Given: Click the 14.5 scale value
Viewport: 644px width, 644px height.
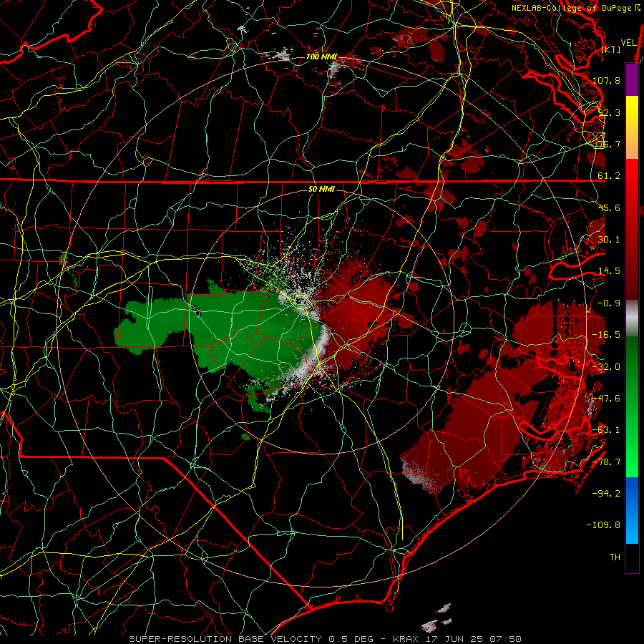Looking at the screenshot, I should click(609, 271).
